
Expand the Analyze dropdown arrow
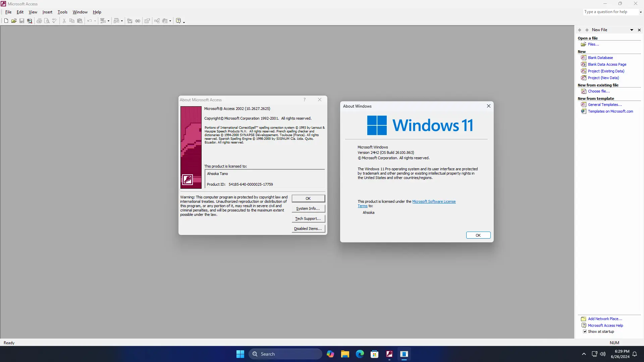(x=122, y=21)
